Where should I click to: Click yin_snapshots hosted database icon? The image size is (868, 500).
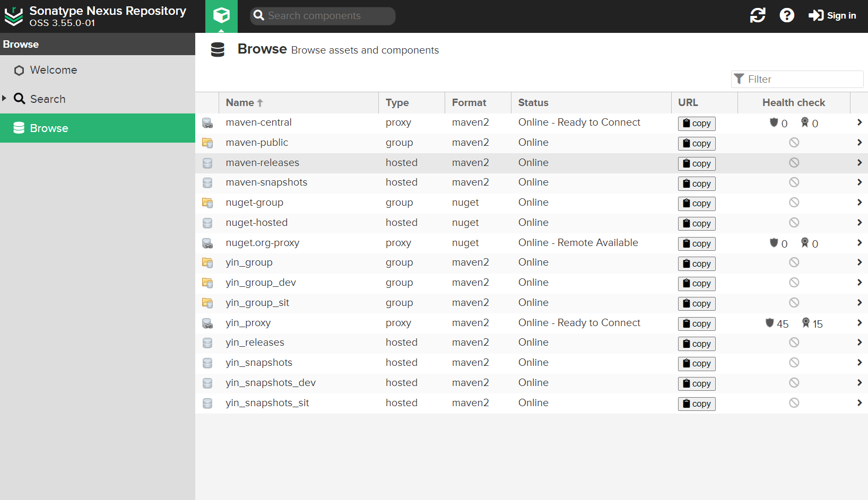(207, 363)
